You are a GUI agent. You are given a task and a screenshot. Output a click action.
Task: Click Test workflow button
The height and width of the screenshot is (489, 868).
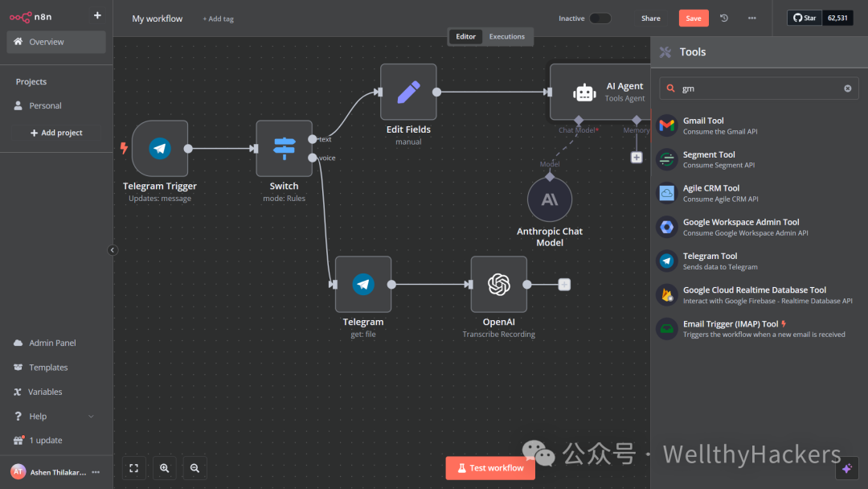490,468
